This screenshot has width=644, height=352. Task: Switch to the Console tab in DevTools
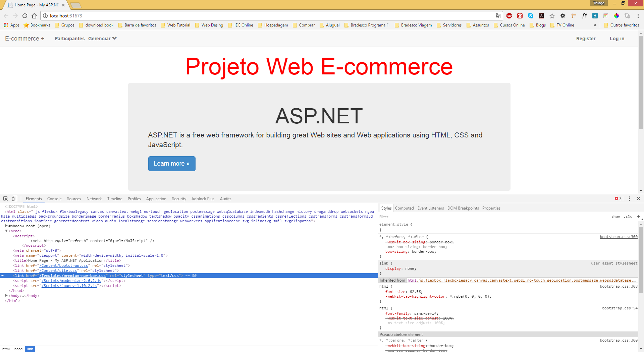coord(54,199)
